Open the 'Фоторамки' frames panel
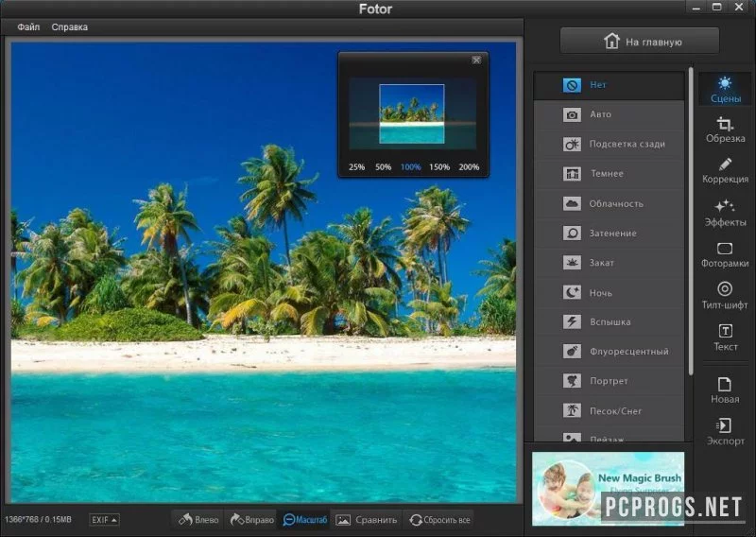The height and width of the screenshot is (537, 756). (725, 255)
